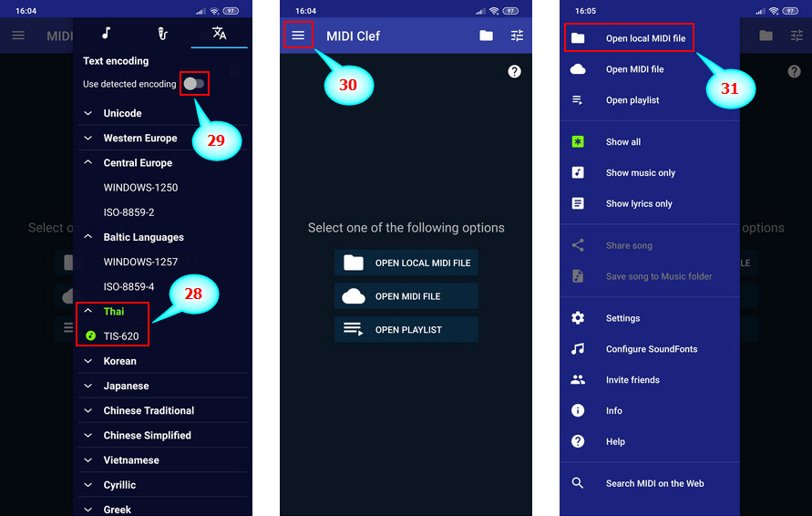Select Show all in drawer menu
The height and width of the screenshot is (516, 812).
point(650,141)
